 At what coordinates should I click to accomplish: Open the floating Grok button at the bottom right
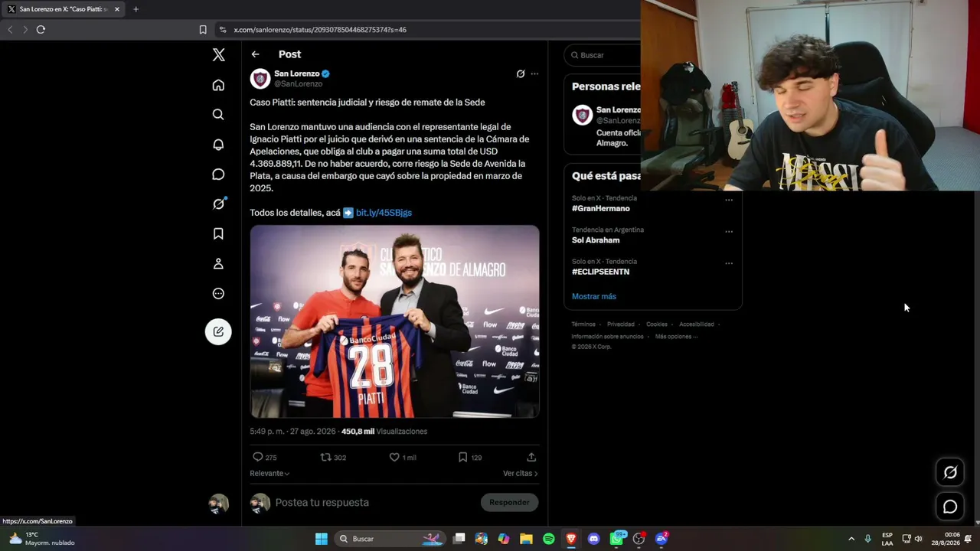[x=950, y=472]
